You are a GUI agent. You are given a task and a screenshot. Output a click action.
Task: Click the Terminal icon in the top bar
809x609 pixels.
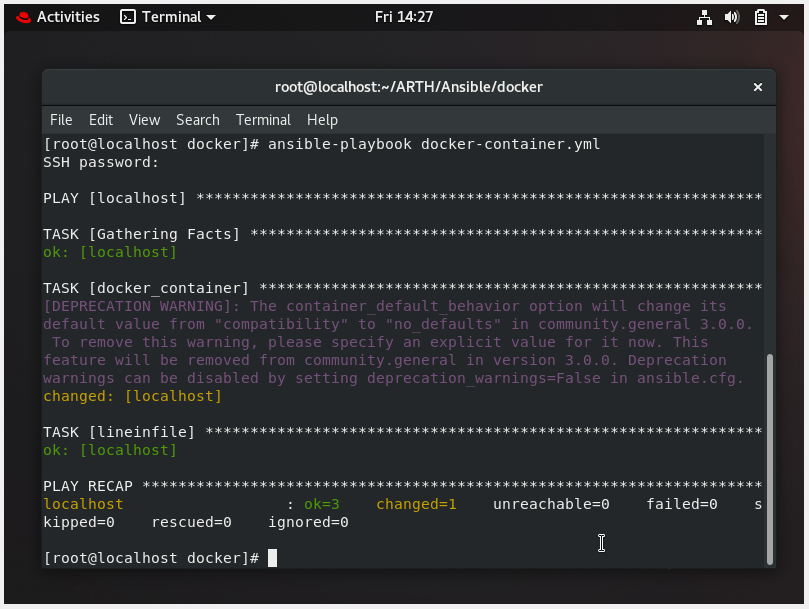[126, 16]
